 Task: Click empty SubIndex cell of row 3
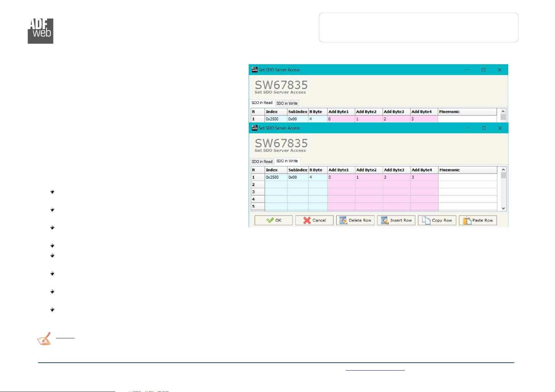298,192
